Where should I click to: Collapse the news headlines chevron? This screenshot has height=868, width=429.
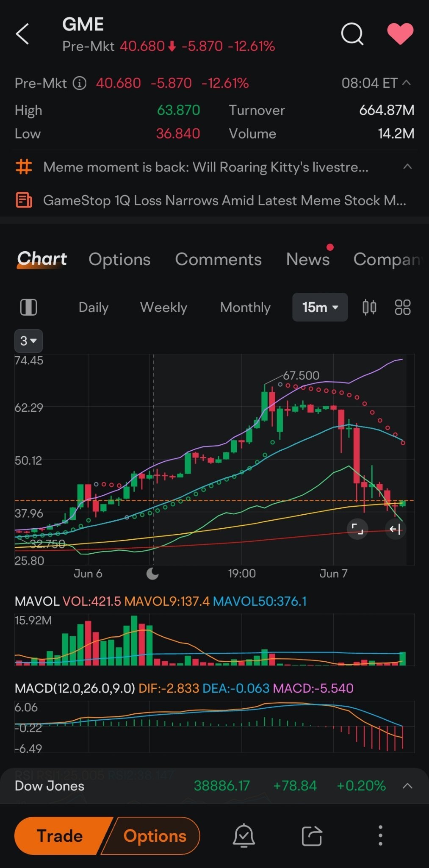point(407,166)
